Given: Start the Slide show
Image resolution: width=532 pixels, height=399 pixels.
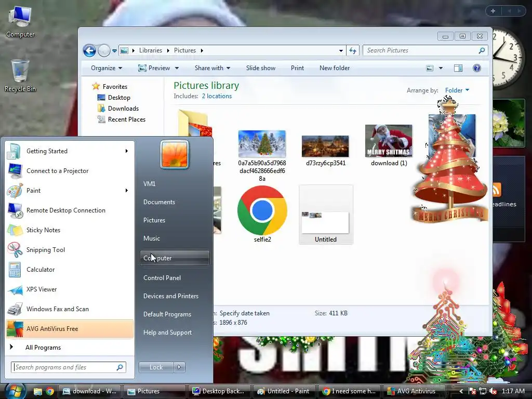Looking at the screenshot, I should [261, 68].
